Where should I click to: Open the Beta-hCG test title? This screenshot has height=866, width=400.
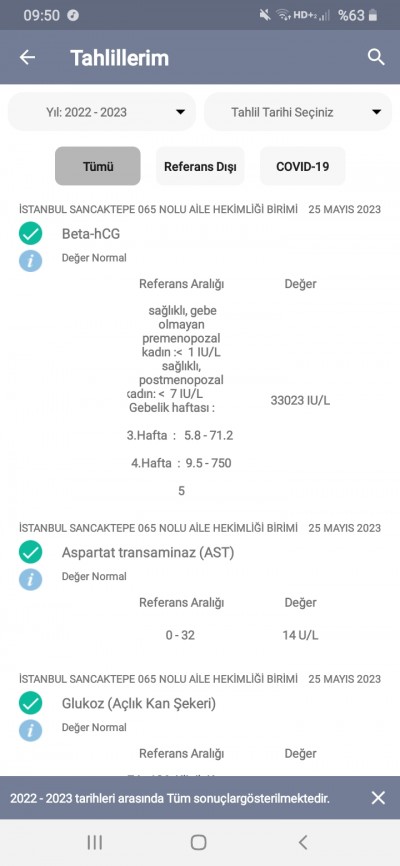(91, 234)
